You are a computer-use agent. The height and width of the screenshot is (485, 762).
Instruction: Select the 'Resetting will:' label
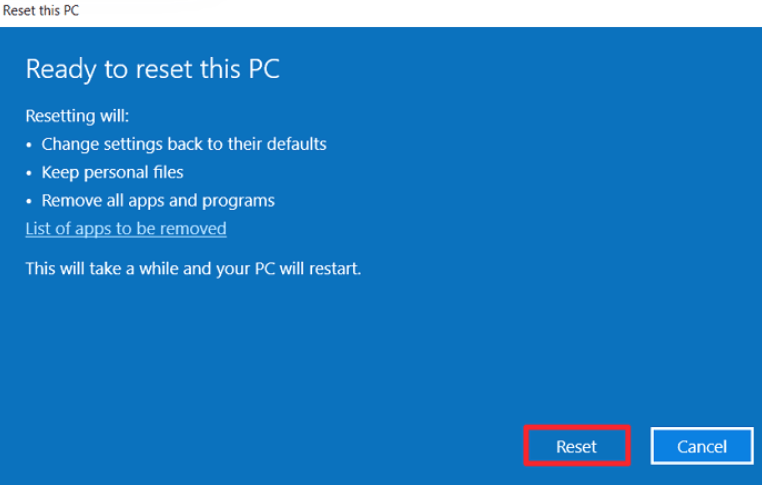(x=77, y=116)
